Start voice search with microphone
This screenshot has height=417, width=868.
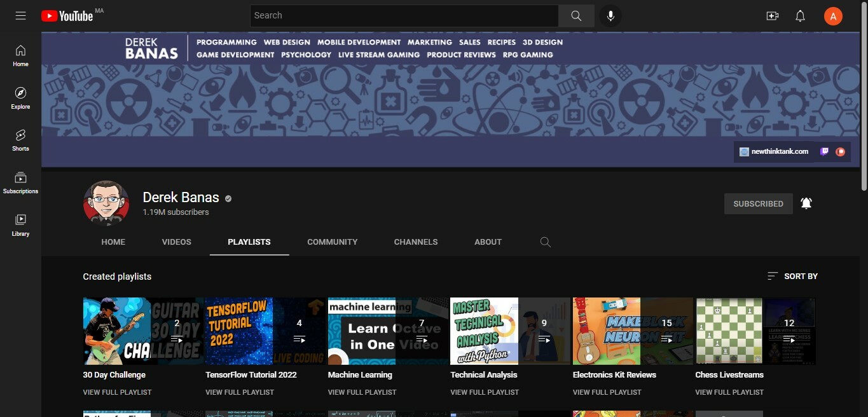pyautogui.click(x=610, y=16)
